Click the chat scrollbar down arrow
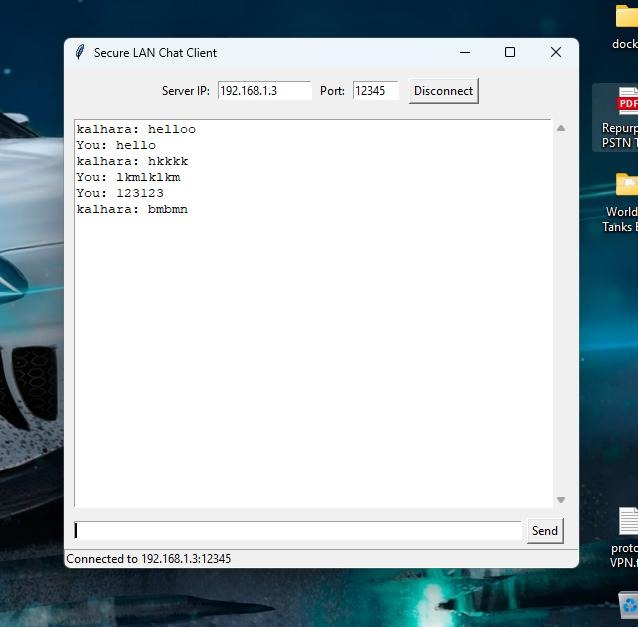 (560, 499)
